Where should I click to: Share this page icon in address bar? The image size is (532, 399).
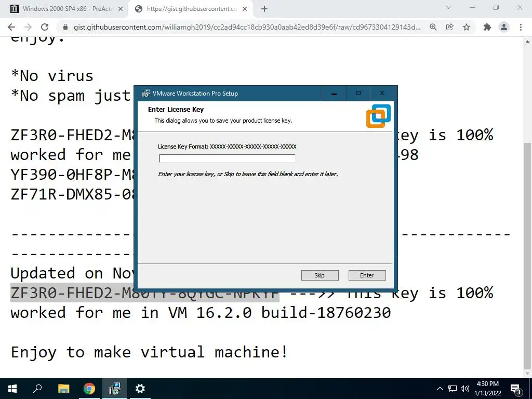(x=449, y=27)
